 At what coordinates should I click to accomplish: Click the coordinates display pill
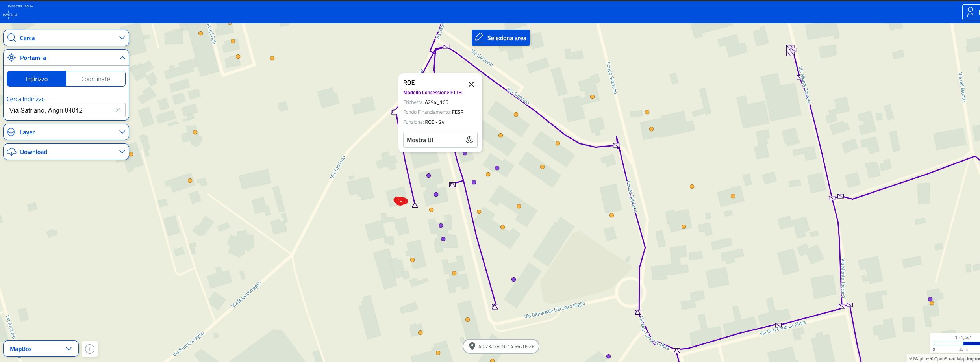[x=501, y=347]
